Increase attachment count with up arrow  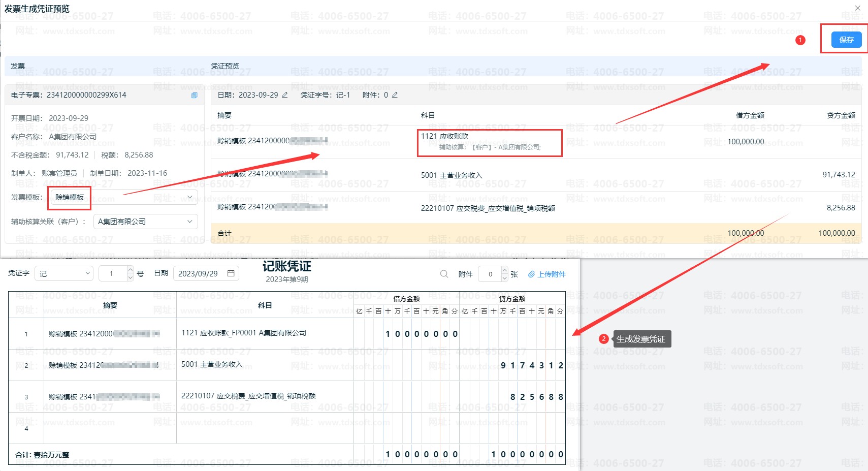[x=504, y=270]
